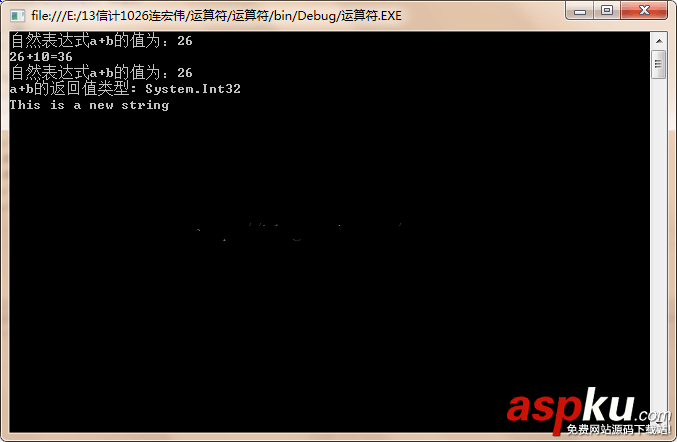Screen dimensions: 677x442
Task: Click the 免费网站源码下载站 watermark text
Action: click(x=618, y=429)
